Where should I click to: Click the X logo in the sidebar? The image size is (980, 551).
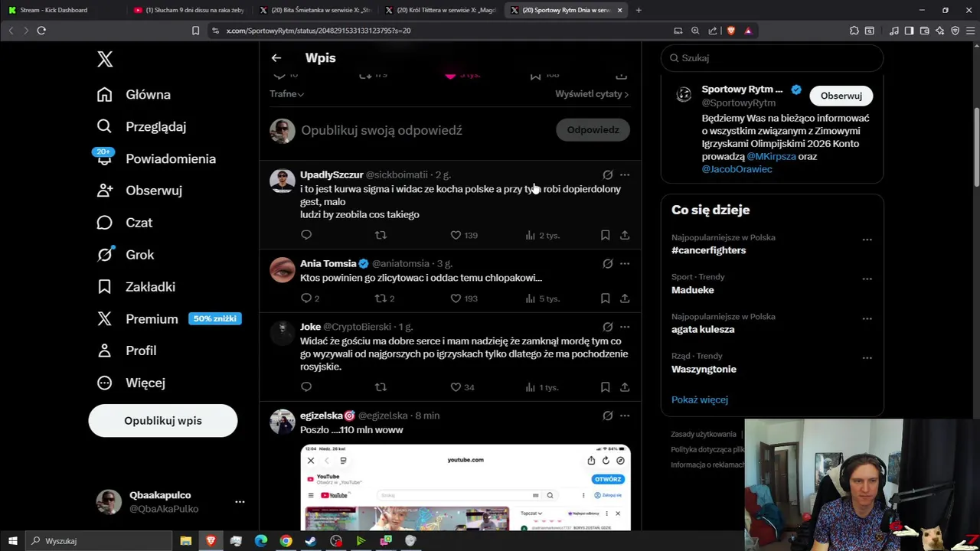105,59
